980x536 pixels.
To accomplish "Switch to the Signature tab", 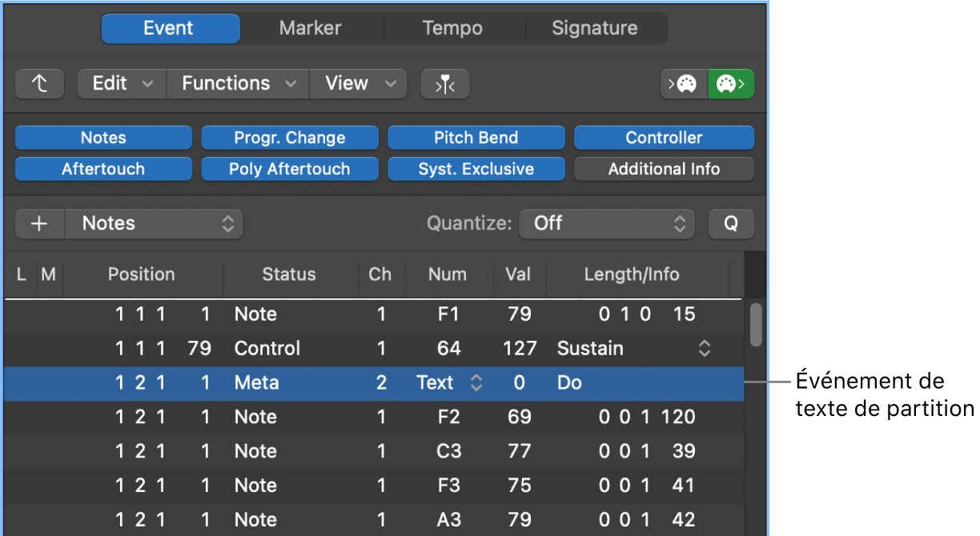I will pyautogui.click(x=595, y=29).
